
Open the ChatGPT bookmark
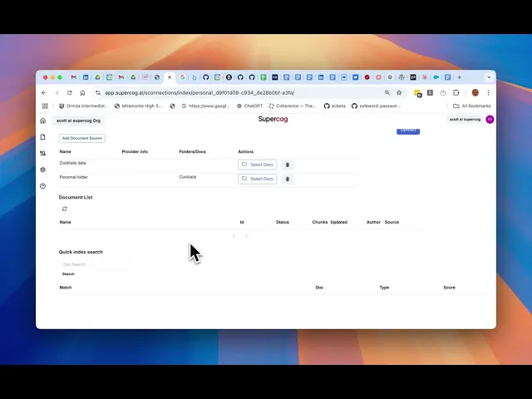coord(249,106)
